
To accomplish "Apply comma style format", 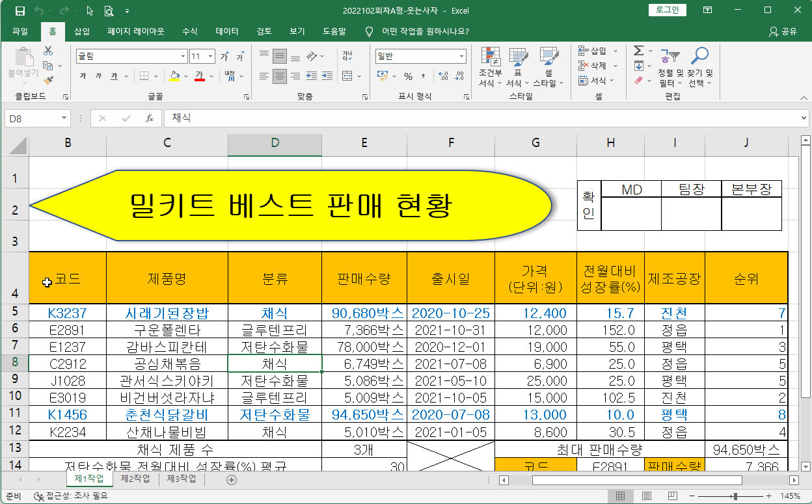I will point(424,76).
